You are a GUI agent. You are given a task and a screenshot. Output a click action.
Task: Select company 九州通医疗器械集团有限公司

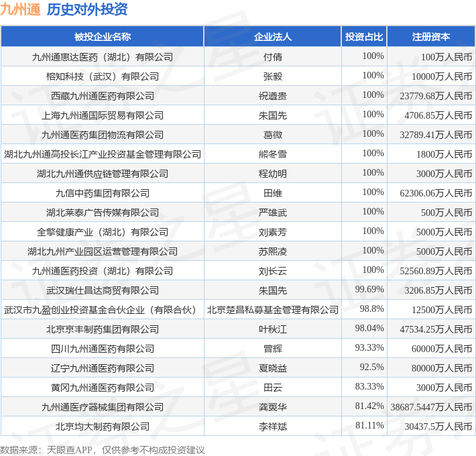tap(103, 406)
